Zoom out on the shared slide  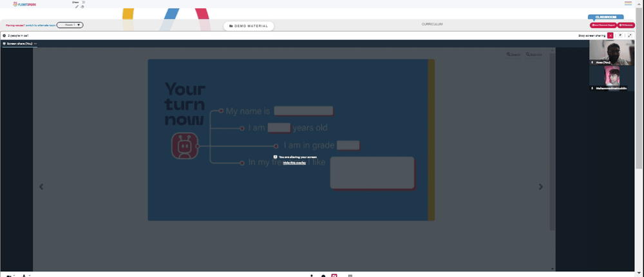tap(533, 54)
